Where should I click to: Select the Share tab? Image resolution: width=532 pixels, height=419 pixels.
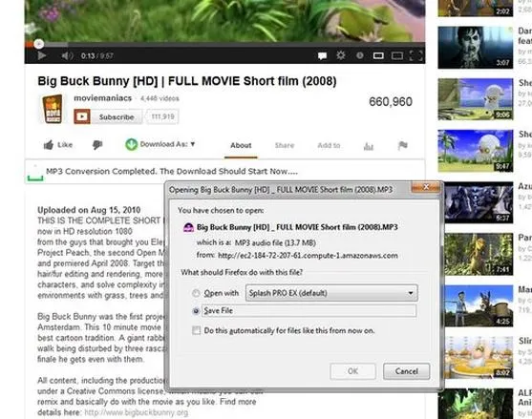[x=285, y=145]
